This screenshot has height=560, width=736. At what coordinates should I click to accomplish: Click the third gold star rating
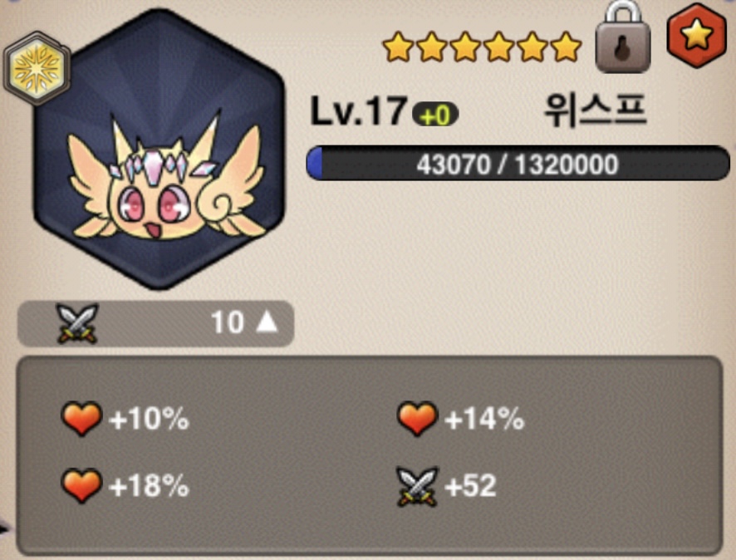(x=465, y=47)
